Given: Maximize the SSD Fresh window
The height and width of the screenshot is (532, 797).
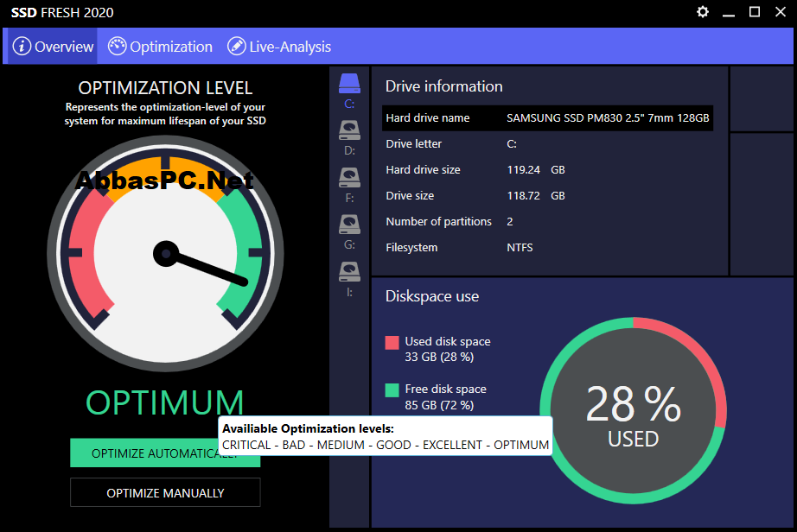Looking at the screenshot, I should [755, 12].
